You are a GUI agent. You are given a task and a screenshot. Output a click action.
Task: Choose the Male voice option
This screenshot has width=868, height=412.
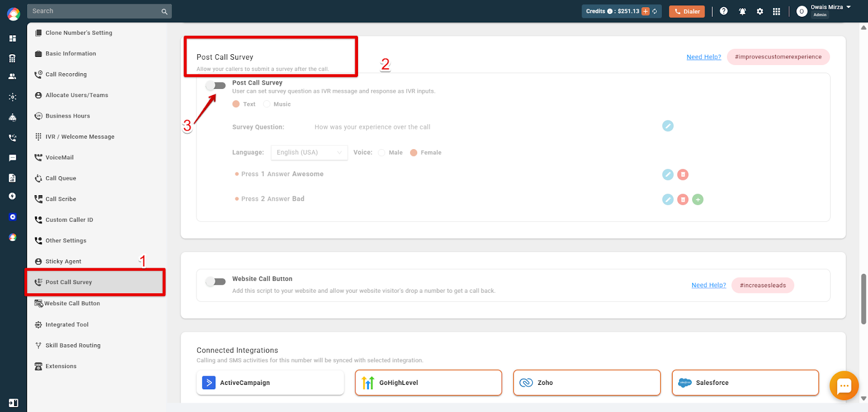point(381,152)
